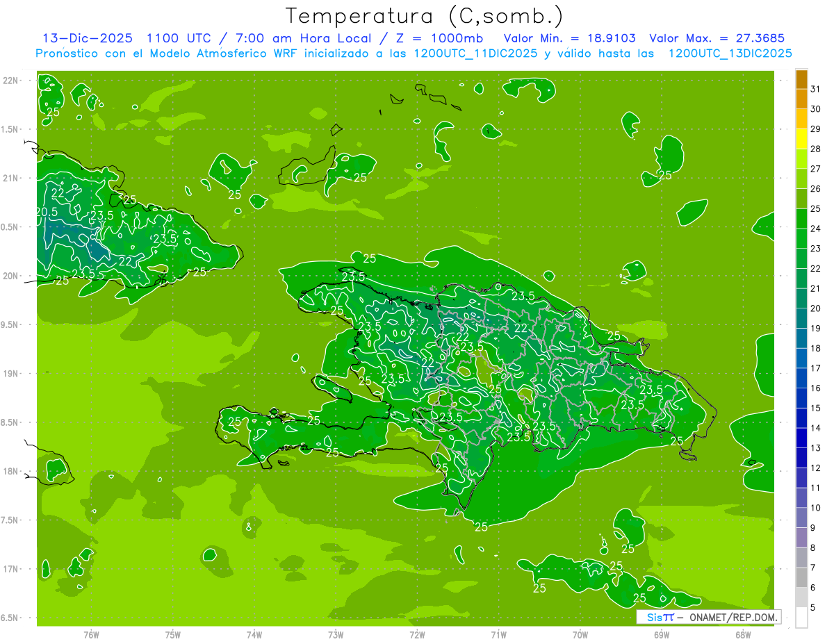Click the yellow colorbar swatch between 28 and 29
This screenshot has height=644, width=834.
pyautogui.click(x=801, y=139)
